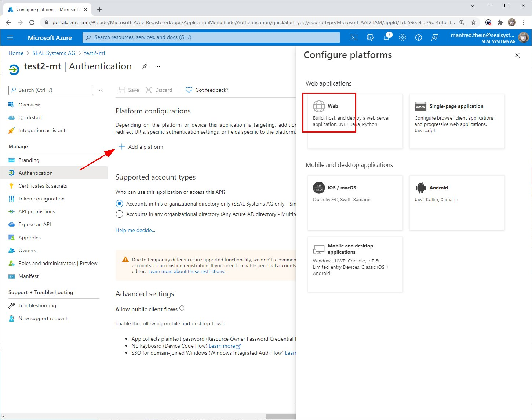532x420 pixels.
Task: Click the info icon next to Allow public client flows
Action: click(182, 308)
